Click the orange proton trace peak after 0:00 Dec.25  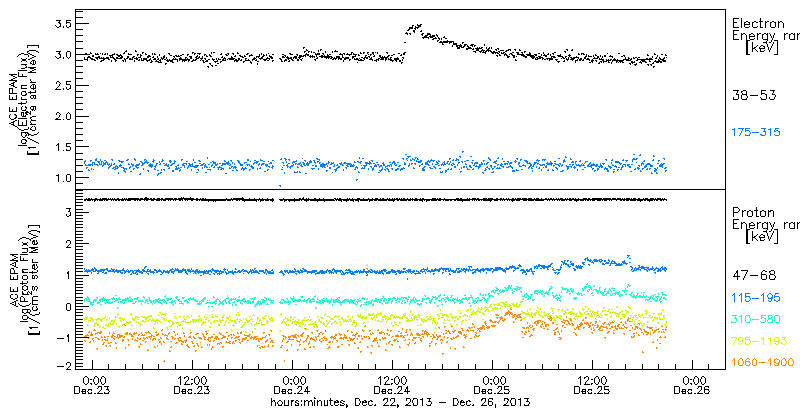point(508,312)
